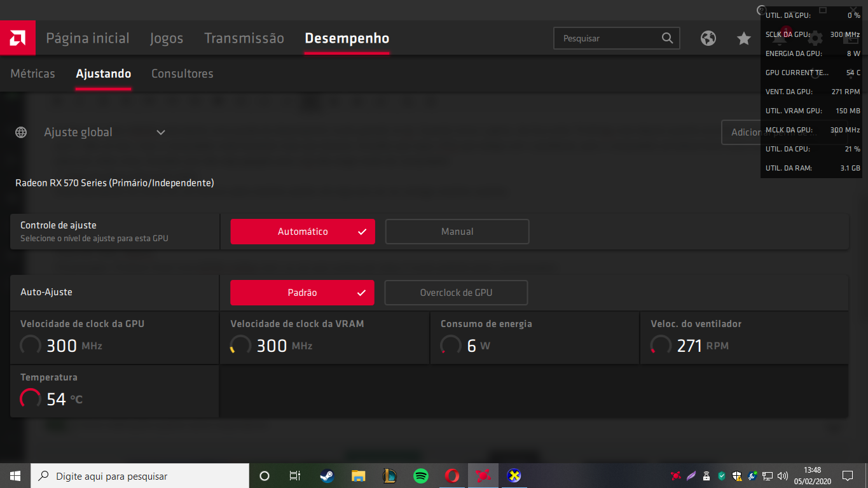This screenshot has height=488, width=868.
Task: Click Adicionar perfil de... button
Action: [784, 132]
